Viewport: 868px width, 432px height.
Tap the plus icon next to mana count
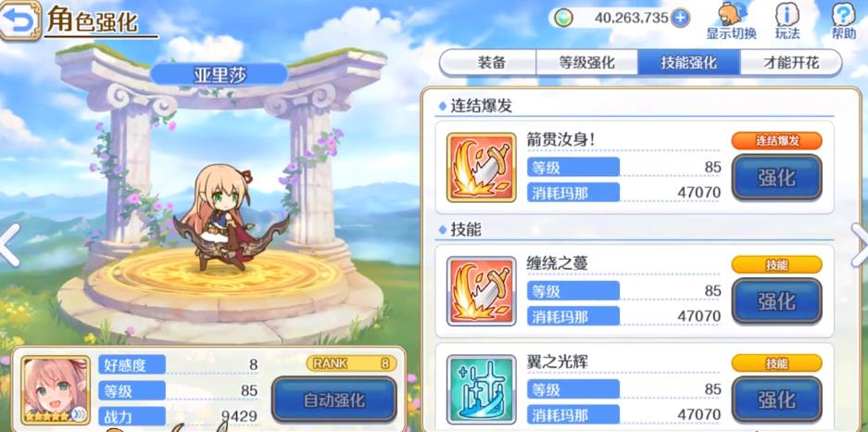pyautogui.click(x=680, y=19)
